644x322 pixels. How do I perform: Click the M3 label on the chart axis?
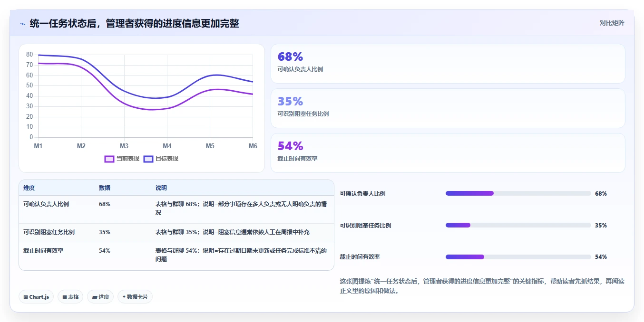click(x=124, y=146)
